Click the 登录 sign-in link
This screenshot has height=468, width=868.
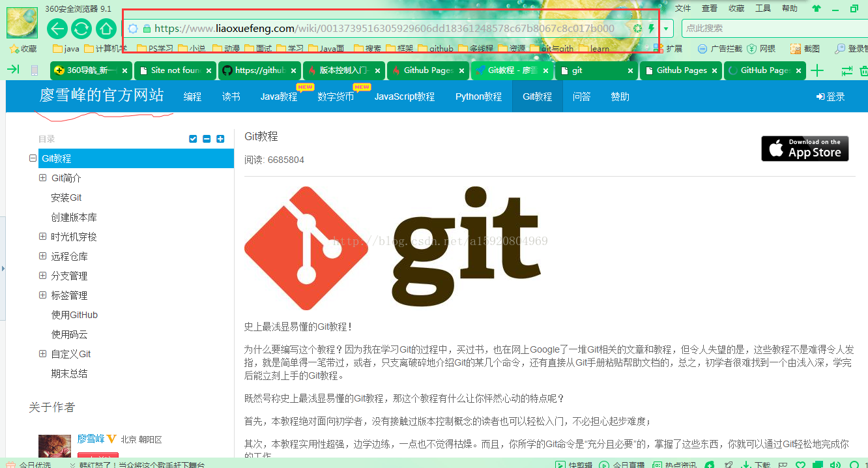(x=830, y=96)
